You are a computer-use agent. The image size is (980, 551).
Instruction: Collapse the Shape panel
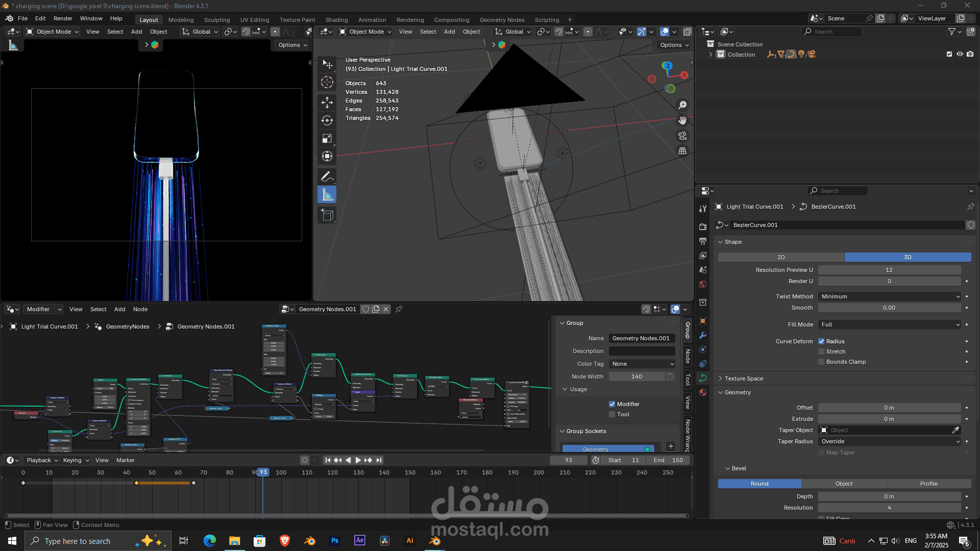click(732, 242)
